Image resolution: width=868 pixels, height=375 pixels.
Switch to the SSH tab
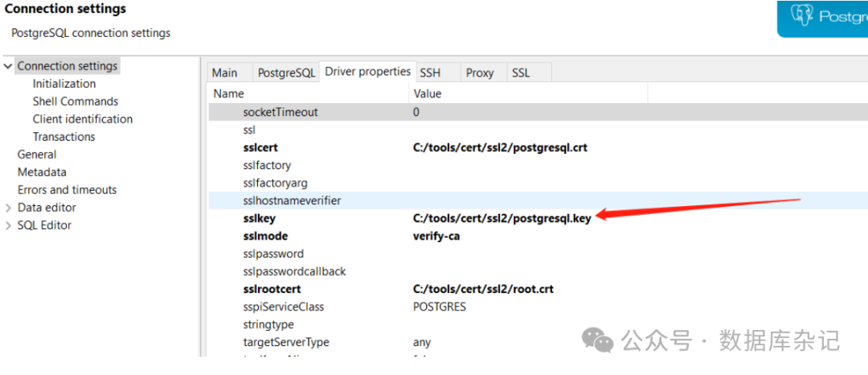pos(430,72)
